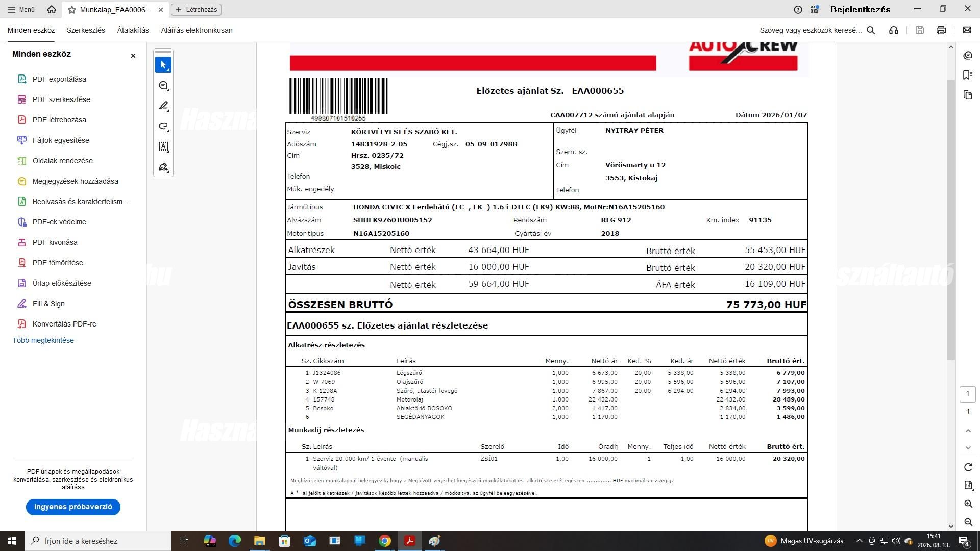Star the Munkalap_EAA0006 tab
This screenshot has width=980, height=551.
pyautogui.click(x=72, y=10)
